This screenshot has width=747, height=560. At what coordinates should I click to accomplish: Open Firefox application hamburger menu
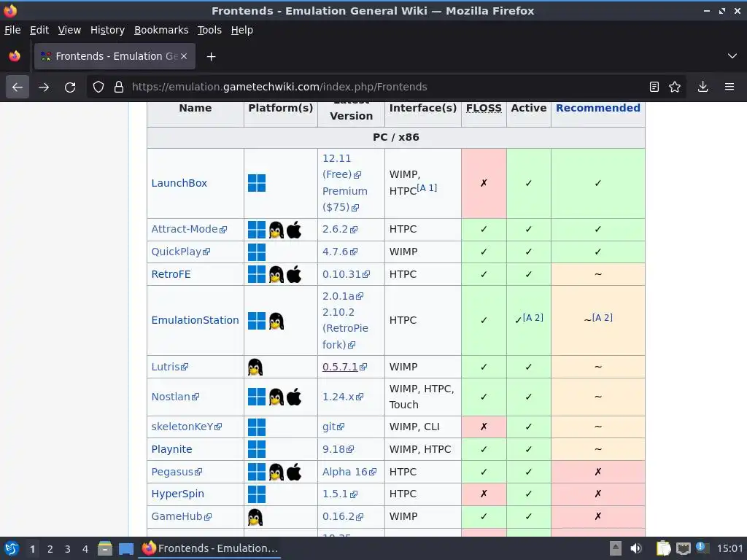pos(729,87)
